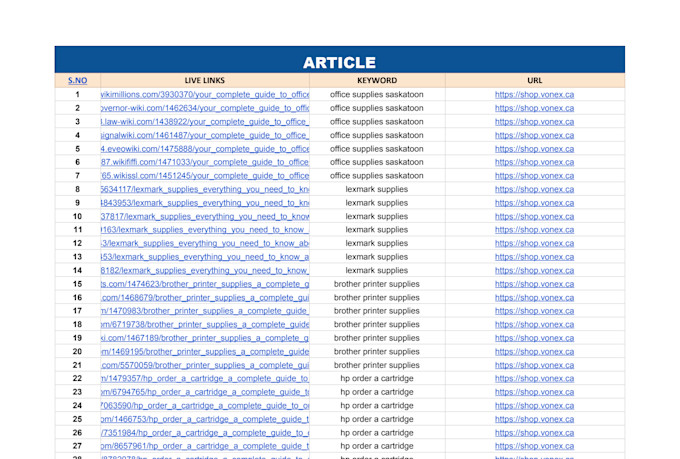Viewport: 680px width, 459px height.
Task: Select the URL column header
Action: [535, 80]
